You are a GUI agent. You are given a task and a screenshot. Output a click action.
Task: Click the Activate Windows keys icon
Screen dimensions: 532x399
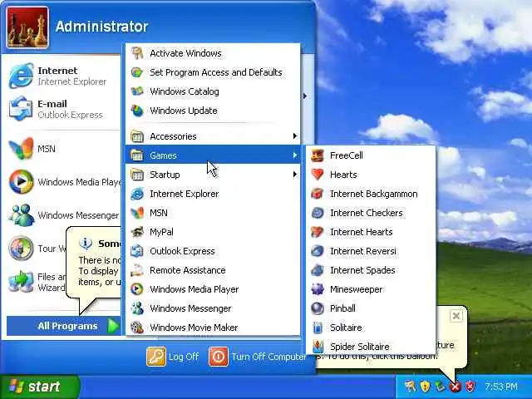tap(137, 53)
